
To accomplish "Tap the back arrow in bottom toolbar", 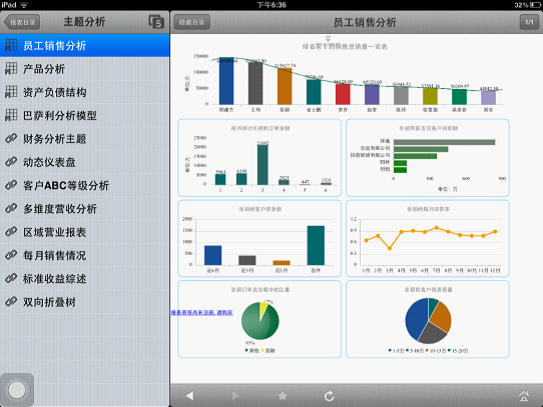I will 189,396.
